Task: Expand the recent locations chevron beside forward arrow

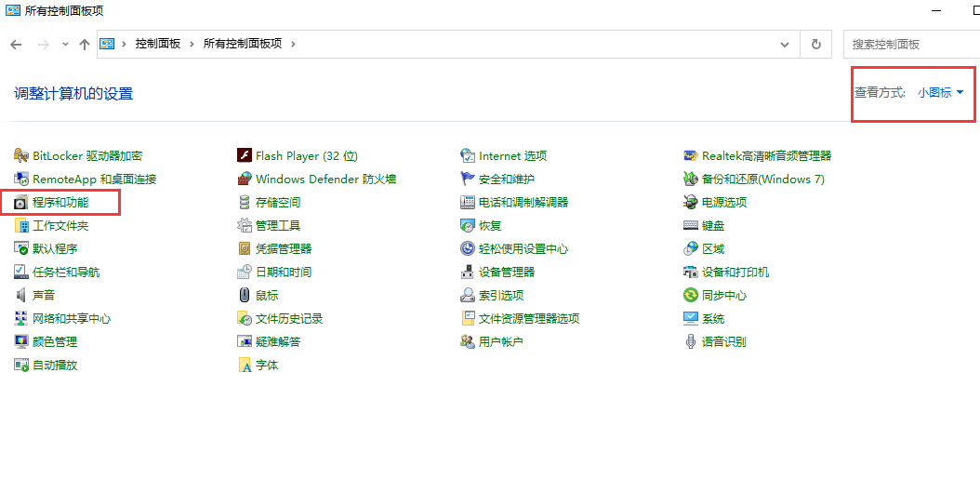Action: (x=65, y=44)
